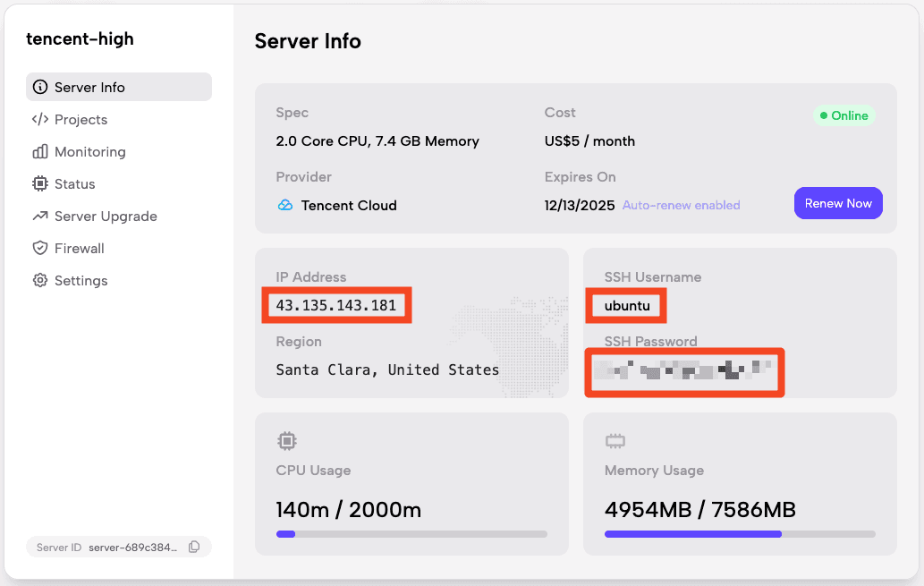The height and width of the screenshot is (586, 924).
Task: Reveal the hidden SSH Password field
Action: point(684,372)
